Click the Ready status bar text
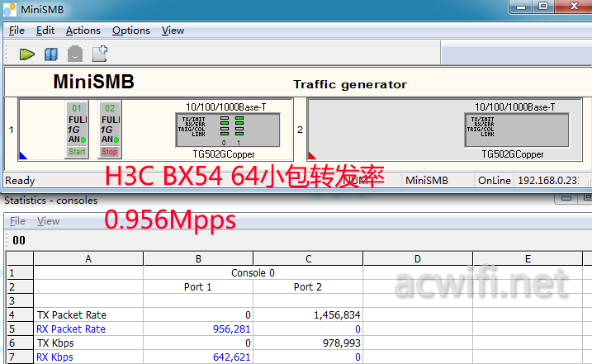592x364 pixels. click(20, 181)
